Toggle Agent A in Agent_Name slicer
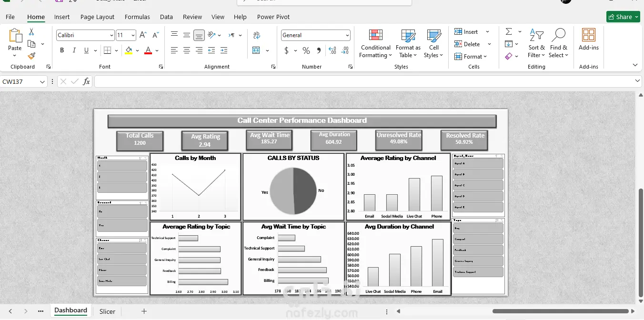 click(478, 163)
